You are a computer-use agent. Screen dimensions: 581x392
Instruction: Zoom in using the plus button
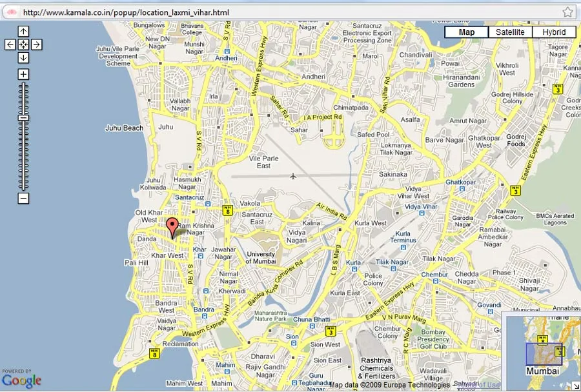pos(23,75)
